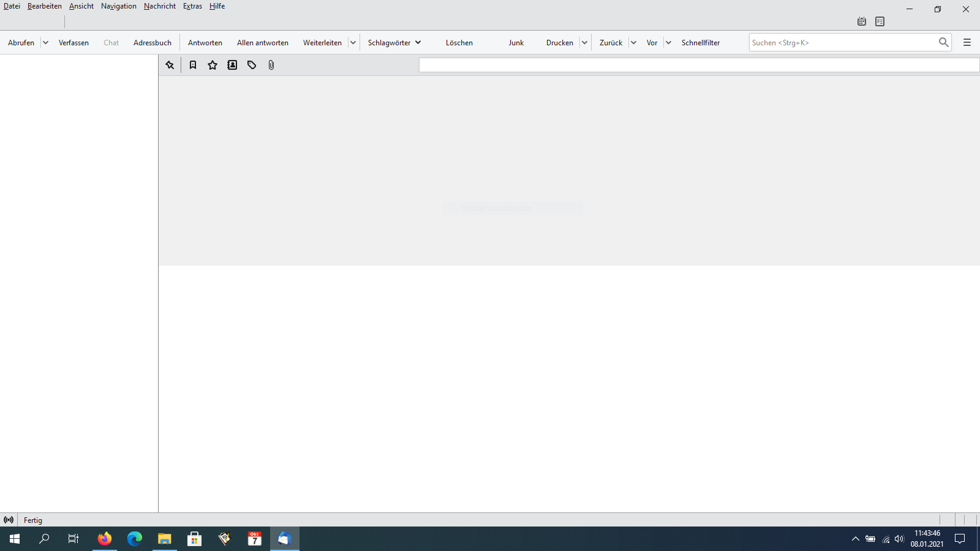Open the Windows Start menu

15,539
